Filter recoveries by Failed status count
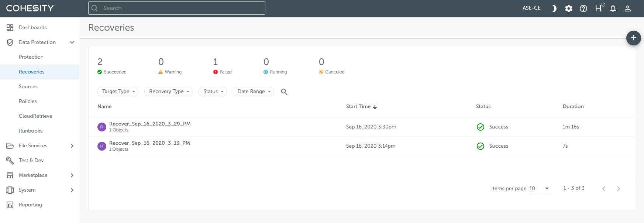 (222, 66)
